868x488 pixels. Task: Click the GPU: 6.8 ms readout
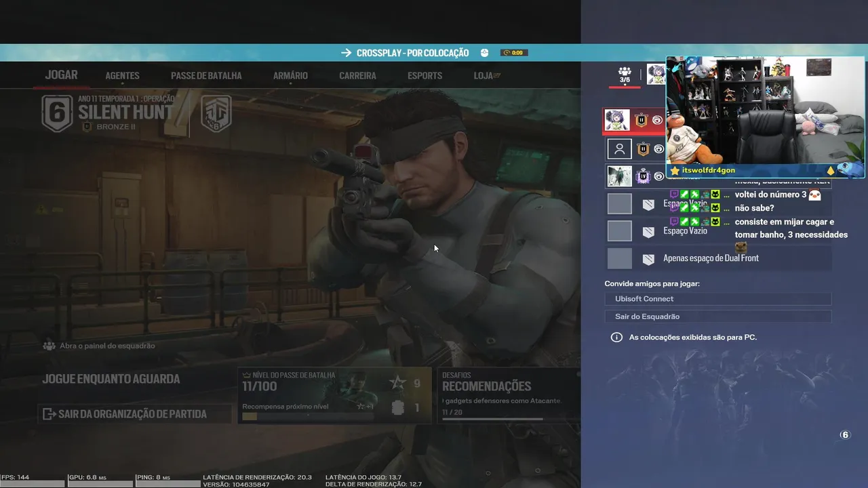click(x=87, y=477)
